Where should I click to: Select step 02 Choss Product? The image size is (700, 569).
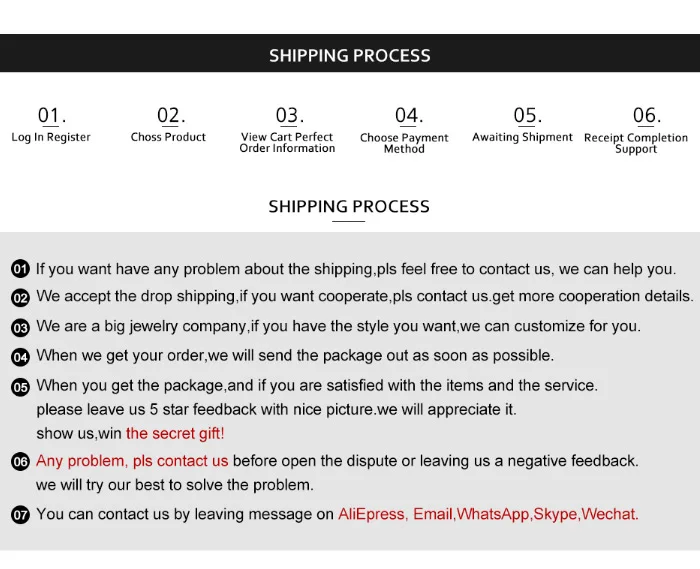coord(168,125)
